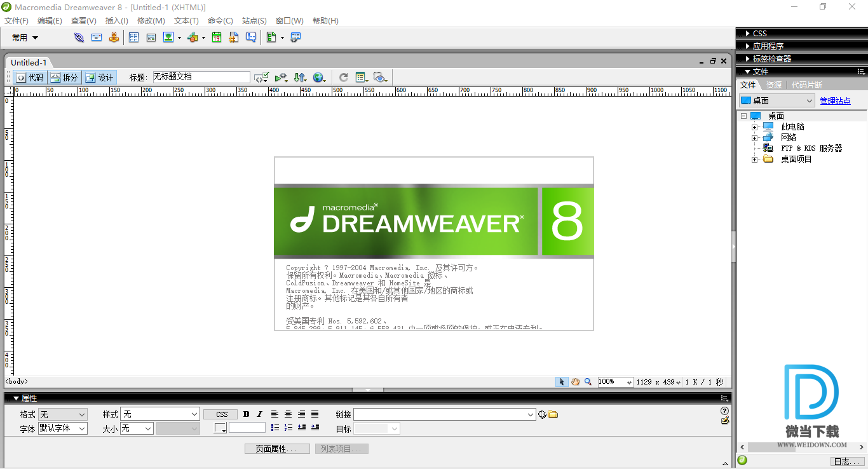Open the 站点(S) menu
The width and height of the screenshot is (868, 469).
[x=254, y=21]
